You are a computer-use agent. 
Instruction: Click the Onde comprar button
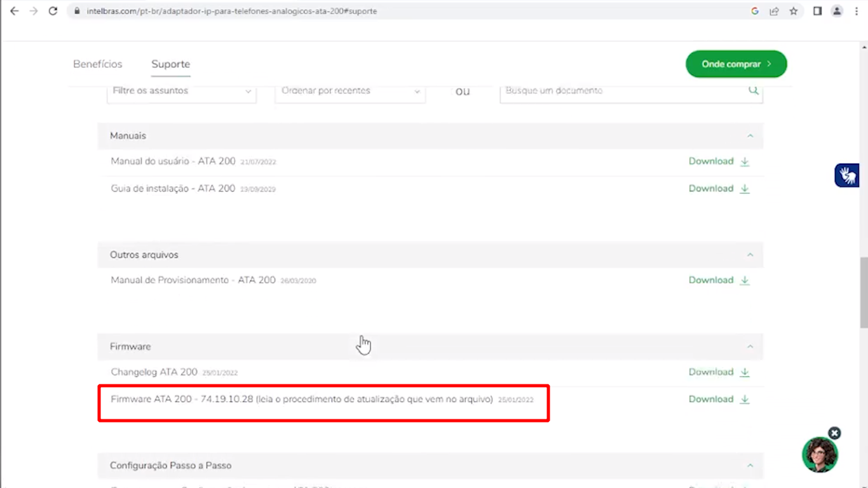(x=736, y=64)
